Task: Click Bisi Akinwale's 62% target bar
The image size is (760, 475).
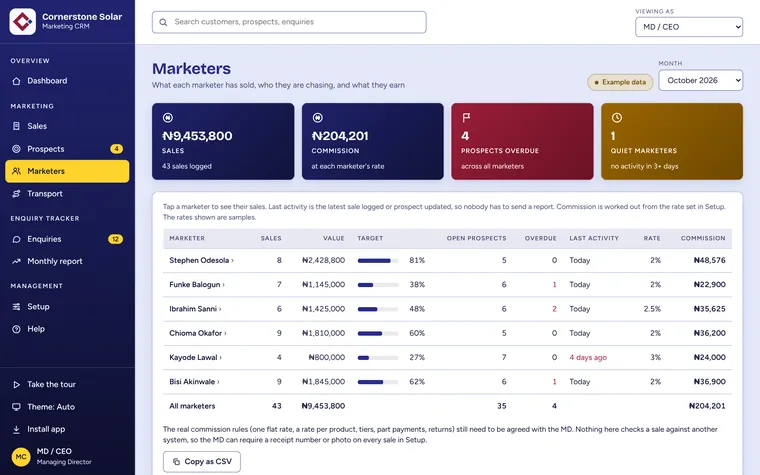Action: click(x=378, y=382)
